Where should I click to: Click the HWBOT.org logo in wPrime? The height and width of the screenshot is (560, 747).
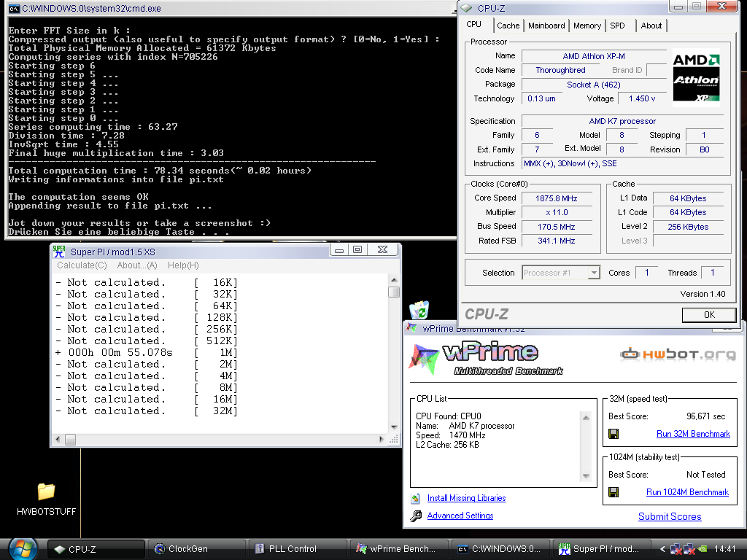[678, 354]
